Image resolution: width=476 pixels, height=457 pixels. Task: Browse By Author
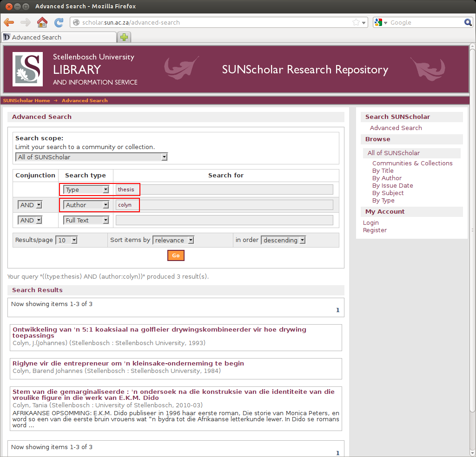tap(387, 178)
